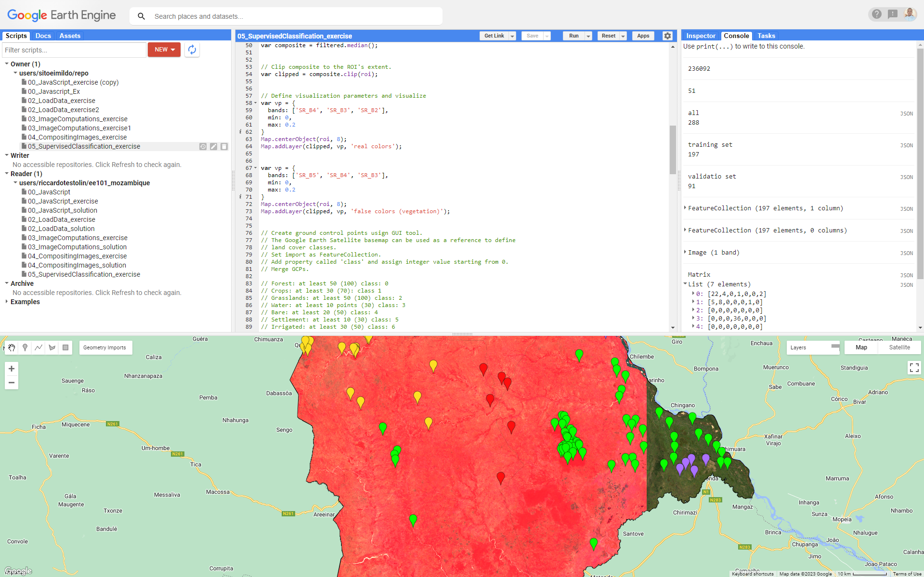Expand the FeatureCollection with 197 elements
Screen dimensions: 924x577
click(x=685, y=208)
